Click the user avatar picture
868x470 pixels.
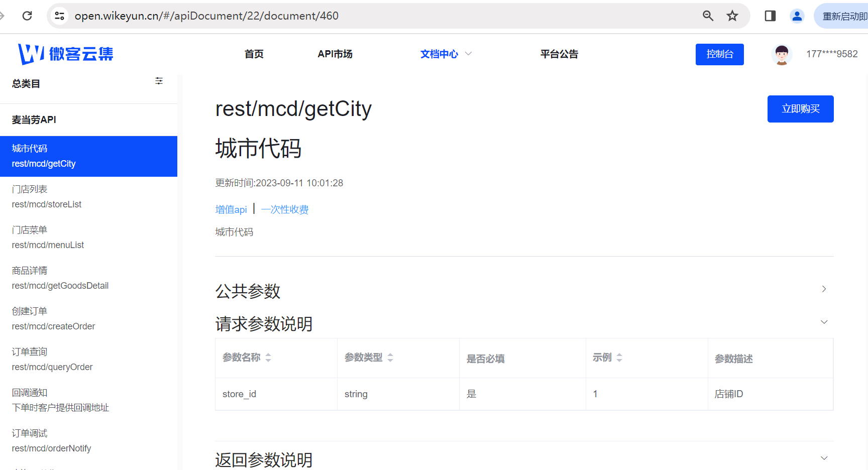tap(782, 54)
